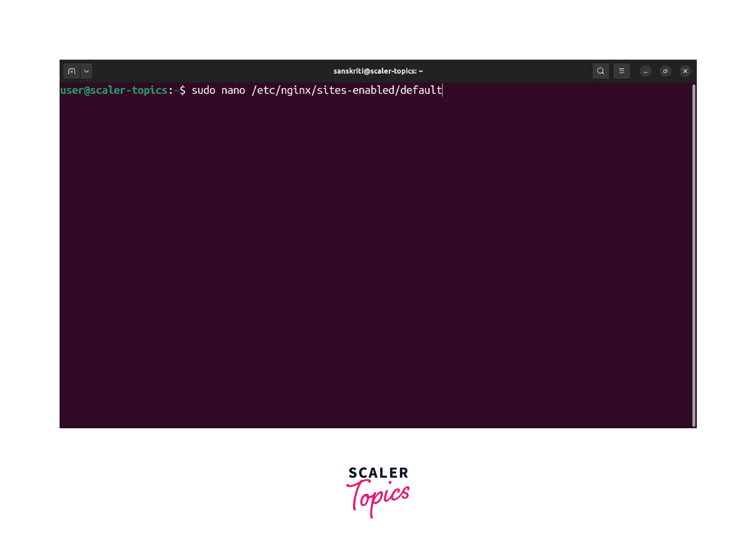This screenshot has width=756, height=559.
Task: Click the user@scaler-topics prompt text
Action: (x=114, y=90)
